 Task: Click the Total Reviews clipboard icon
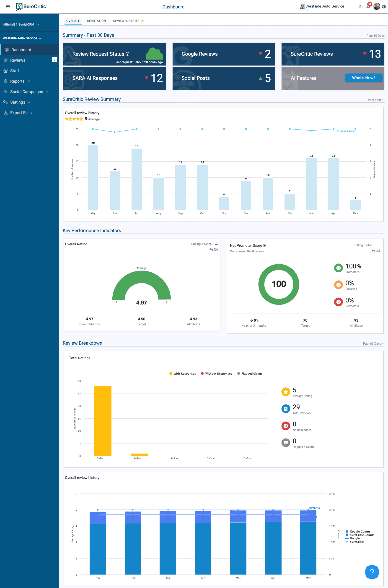286,409
